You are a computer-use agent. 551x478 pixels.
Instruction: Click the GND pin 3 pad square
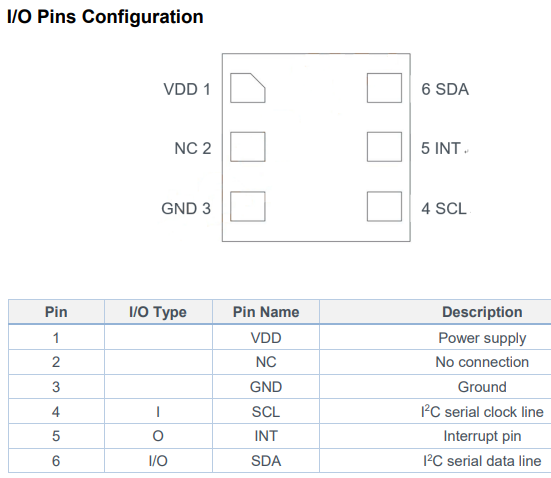(x=248, y=206)
